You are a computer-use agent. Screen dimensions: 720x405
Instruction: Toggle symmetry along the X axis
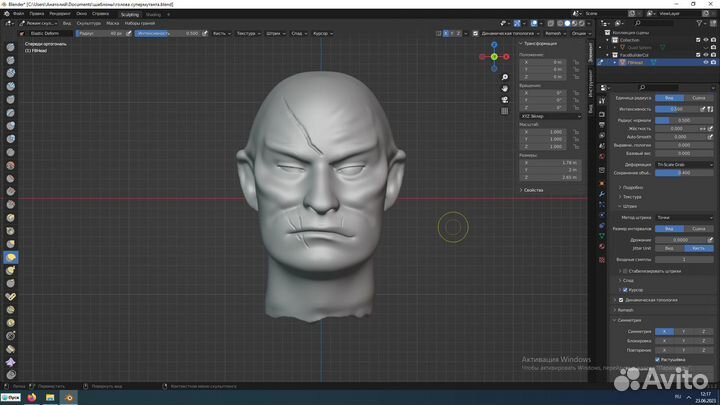(x=664, y=331)
